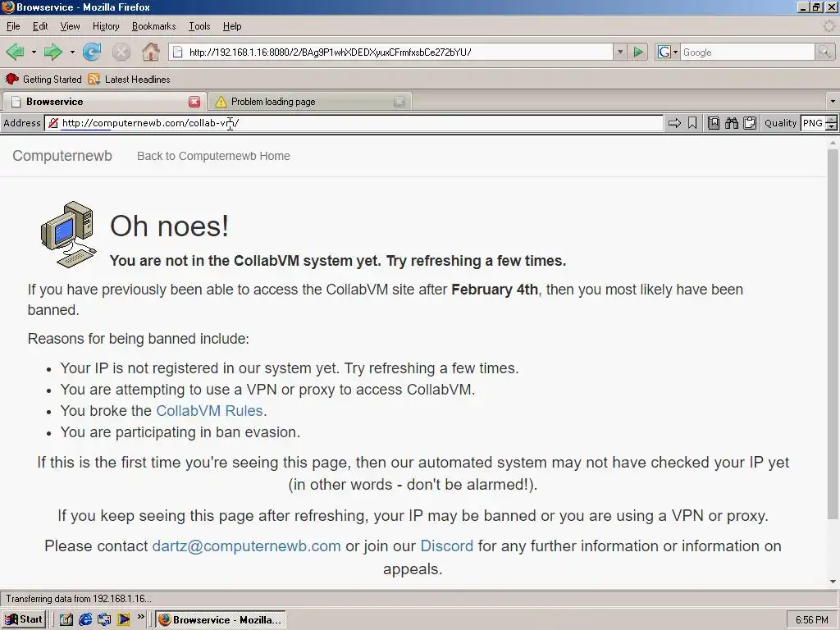The height and width of the screenshot is (630, 840).
Task: Click the page scrollbar down arrow
Action: [833, 582]
